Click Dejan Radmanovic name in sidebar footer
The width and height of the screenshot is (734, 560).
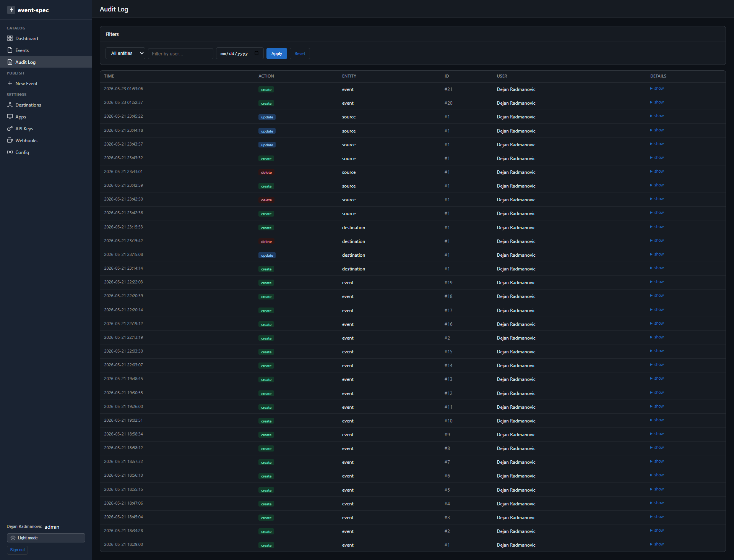24,526
